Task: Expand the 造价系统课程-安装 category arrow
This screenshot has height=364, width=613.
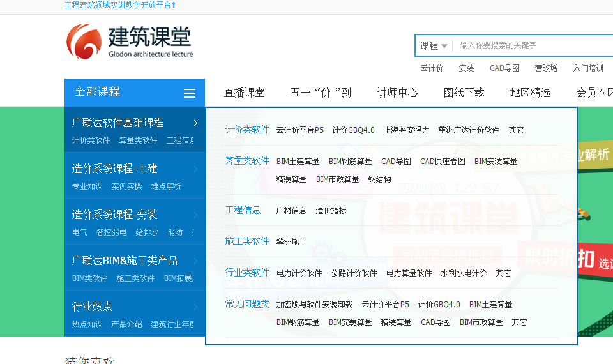Action: pos(195,215)
